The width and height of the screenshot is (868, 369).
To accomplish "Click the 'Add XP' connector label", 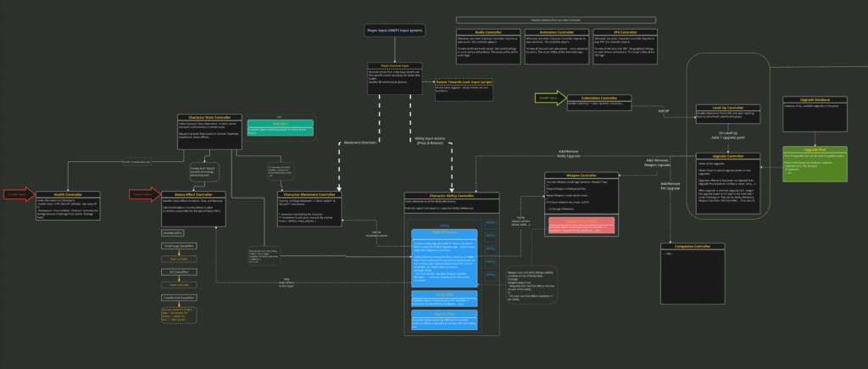I will [x=664, y=111].
